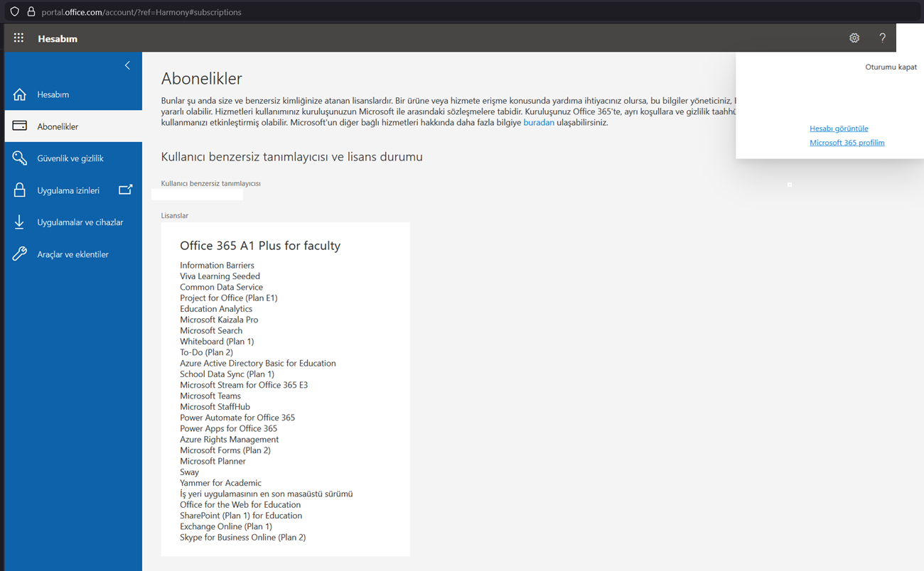Open the app launcher waffle icon
This screenshot has height=571, width=924.
pos(18,38)
